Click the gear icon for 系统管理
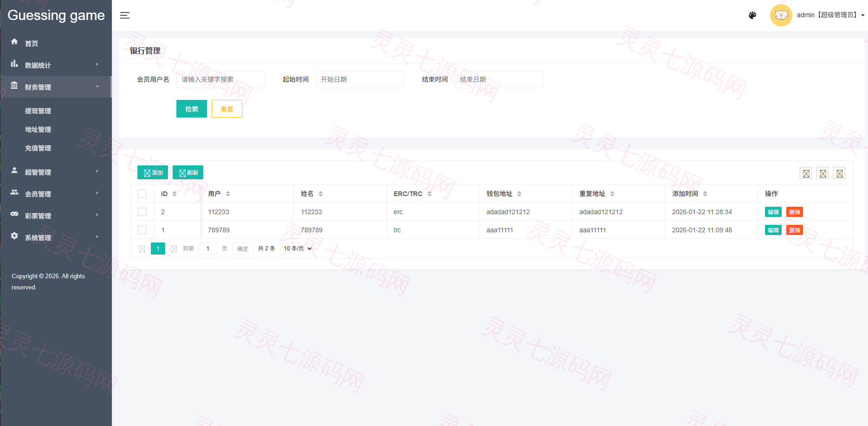Viewport: 868px width, 426px height. pyautogui.click(x=14, y=236)
